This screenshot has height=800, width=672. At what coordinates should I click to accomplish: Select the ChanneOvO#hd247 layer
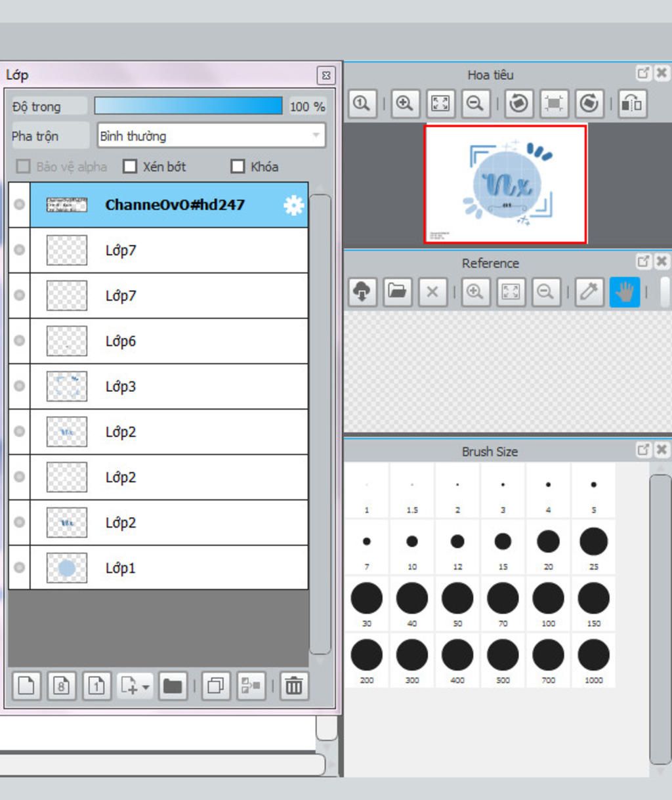[x=169, y=205]
